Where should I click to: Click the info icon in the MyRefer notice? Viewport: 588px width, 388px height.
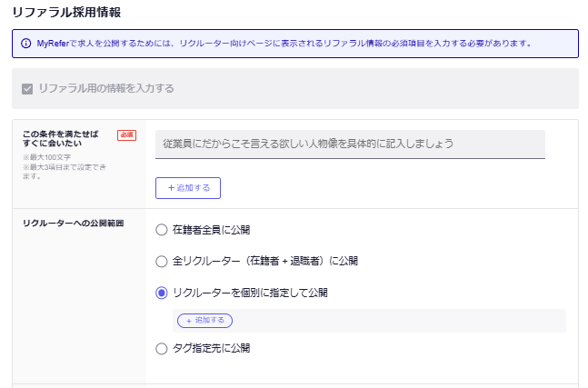pyautogui.click(x=25, y=43)
